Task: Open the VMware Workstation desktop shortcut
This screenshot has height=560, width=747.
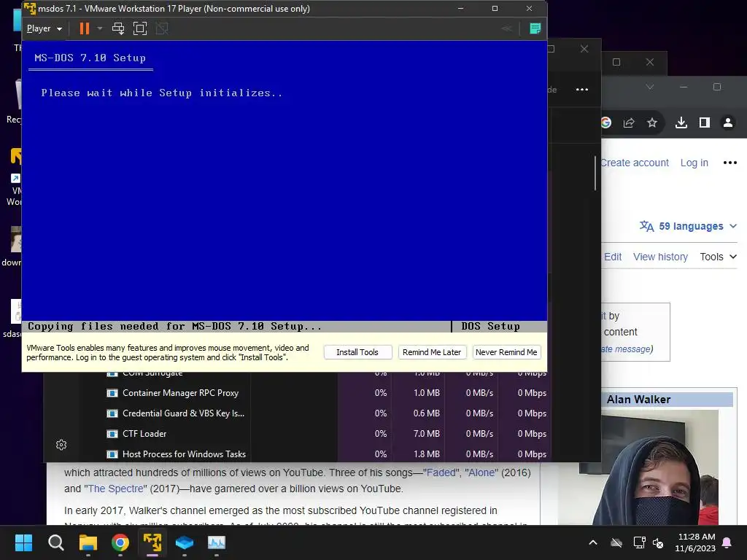Action: tap(15, 176)
